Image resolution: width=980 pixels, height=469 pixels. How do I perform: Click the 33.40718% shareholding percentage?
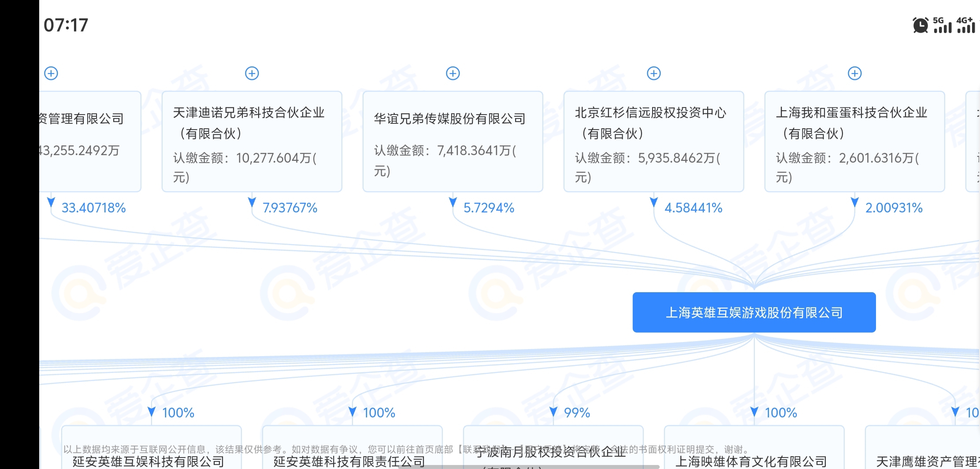[93, 208]
